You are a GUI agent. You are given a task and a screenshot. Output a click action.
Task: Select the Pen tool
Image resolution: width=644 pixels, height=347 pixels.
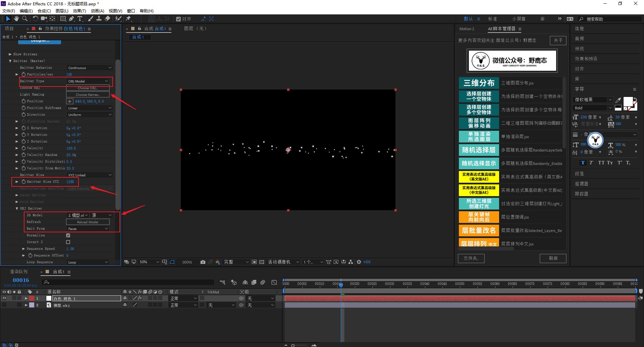click(x=71, y=19)
